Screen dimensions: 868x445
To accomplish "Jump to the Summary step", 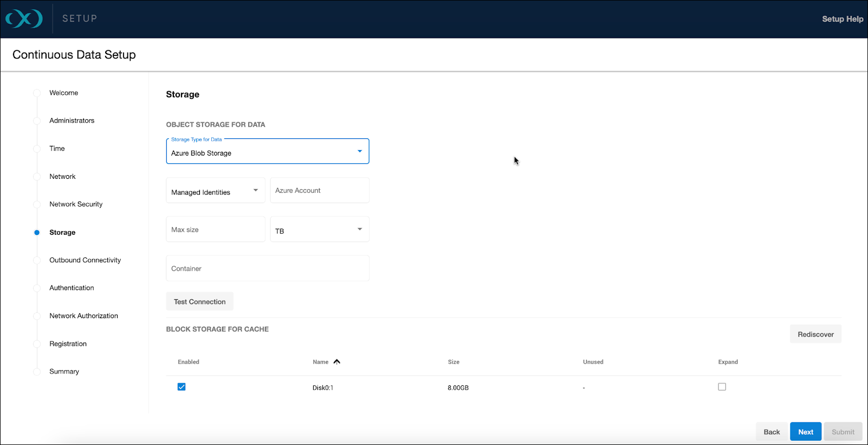I will 64,371.
